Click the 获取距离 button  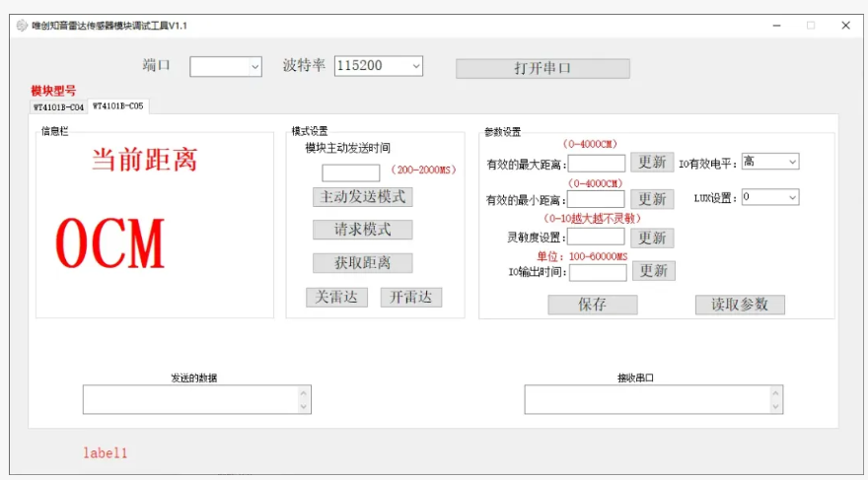(362, 263)
